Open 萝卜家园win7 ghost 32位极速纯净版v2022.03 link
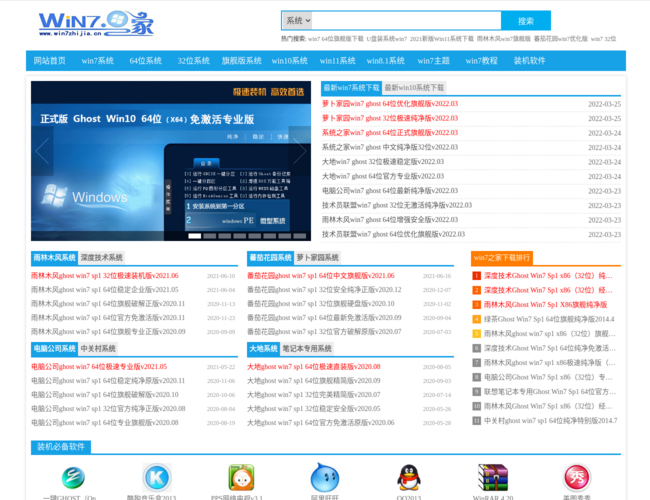Screen dimensions: 650x500 [390, 118]
